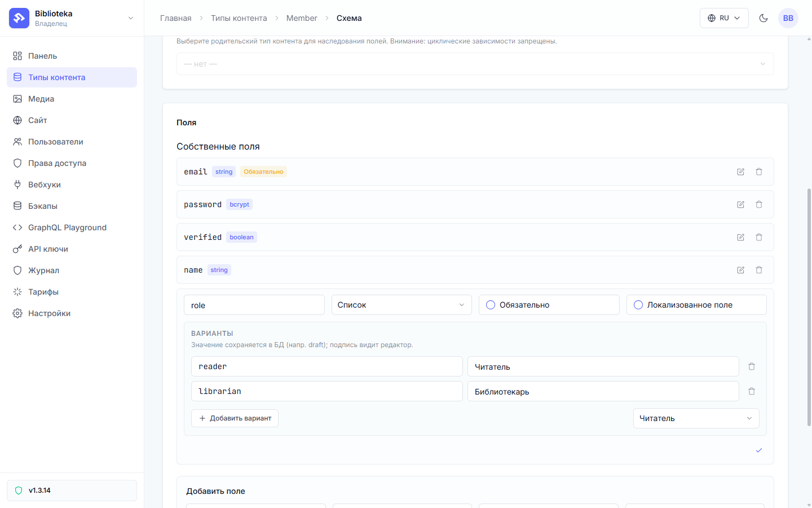Open Панель in the sidebar

pyautogui.click(x=72, y=56)
